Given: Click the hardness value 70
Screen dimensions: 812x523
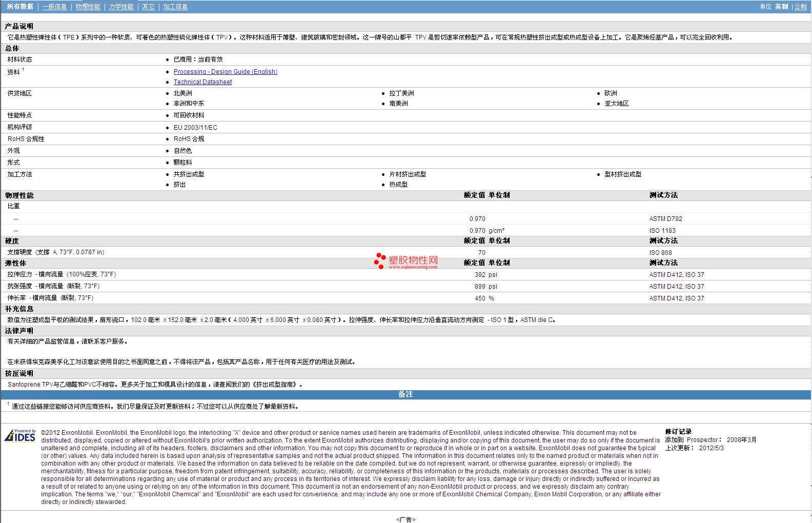Looking at the screenshot, I should point(481,253).
